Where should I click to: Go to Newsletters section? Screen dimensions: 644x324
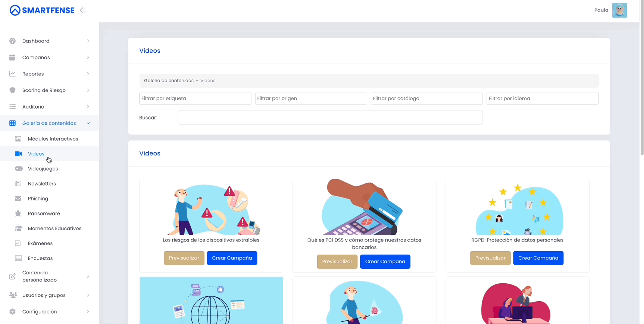pyautogui.click(x=49, y=184)
